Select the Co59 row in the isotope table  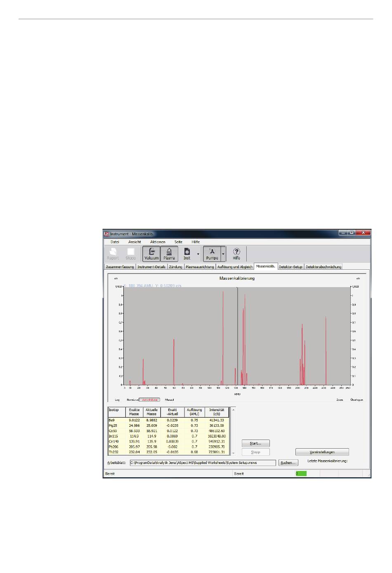coord(168,431)
